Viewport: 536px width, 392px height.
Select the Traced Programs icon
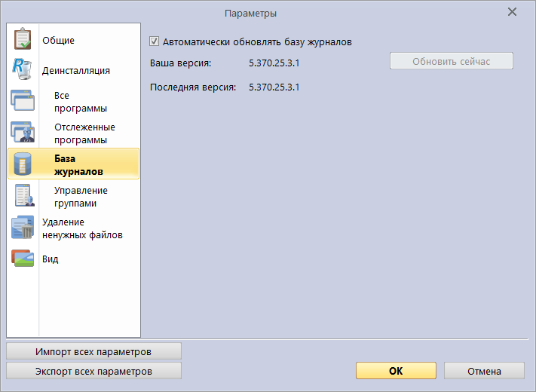[23, 133]
